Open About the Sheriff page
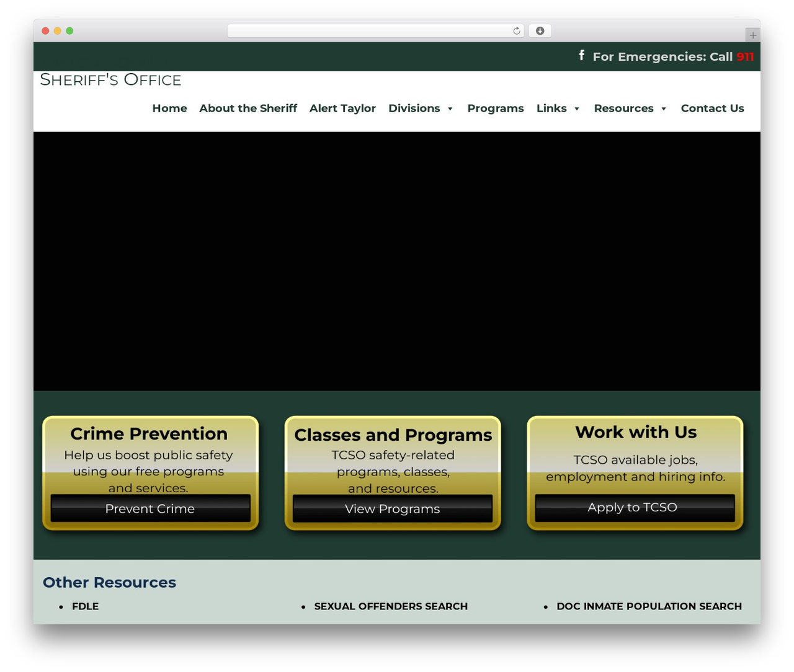794x672 pixels. pos(248,108)
